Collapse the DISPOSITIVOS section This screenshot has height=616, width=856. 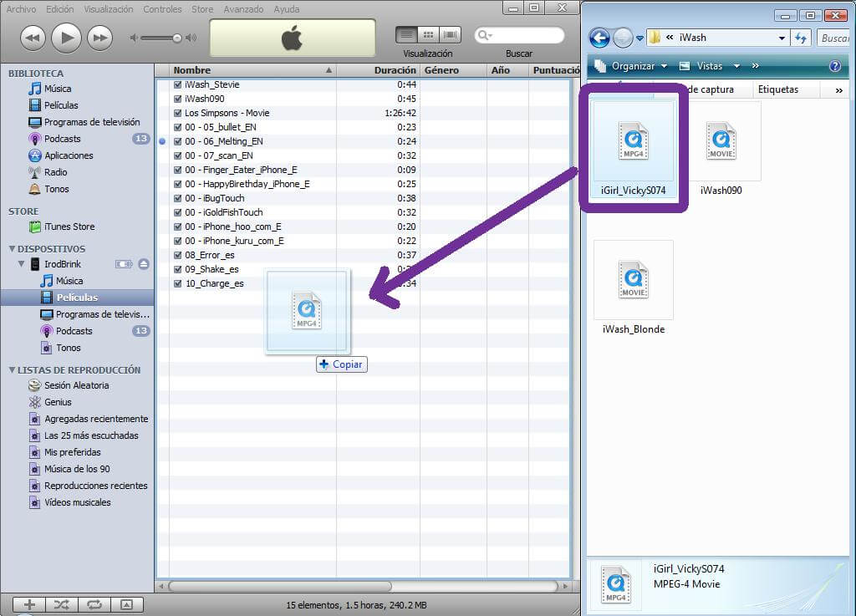coord(12,249)
